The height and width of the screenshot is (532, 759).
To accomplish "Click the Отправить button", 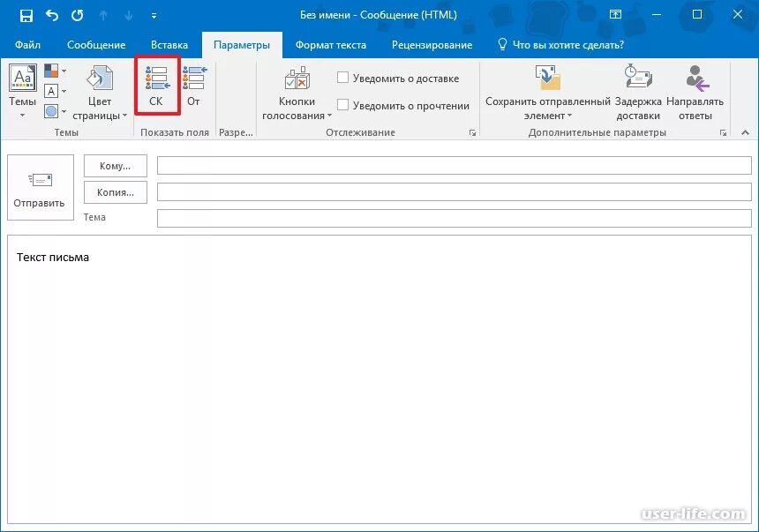I will tap(41, 187).
